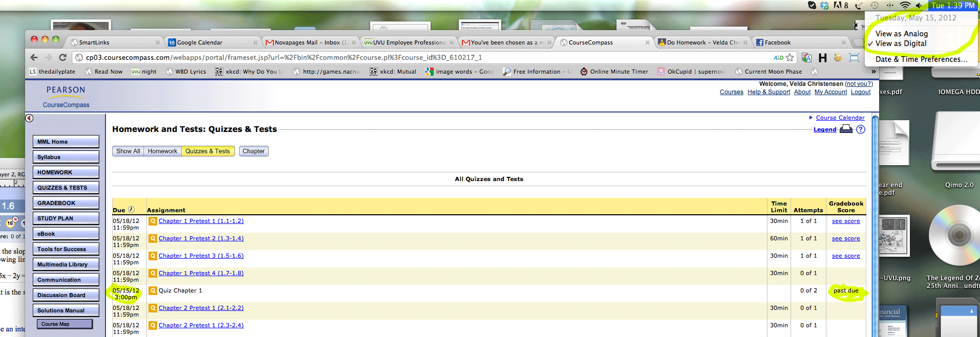Viewport: 980px width, 337px height.
Task: Click the Logout link
Action: (x=861, y=92)
